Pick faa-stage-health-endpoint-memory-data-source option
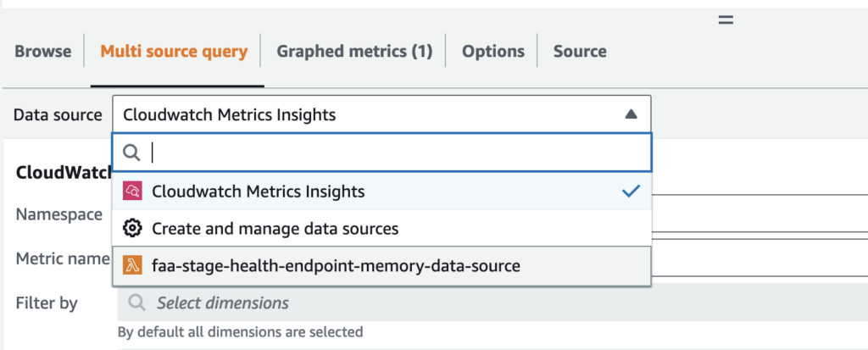Image resolution: width=868 pixels, height=350 pixels. tap(382, 266)
